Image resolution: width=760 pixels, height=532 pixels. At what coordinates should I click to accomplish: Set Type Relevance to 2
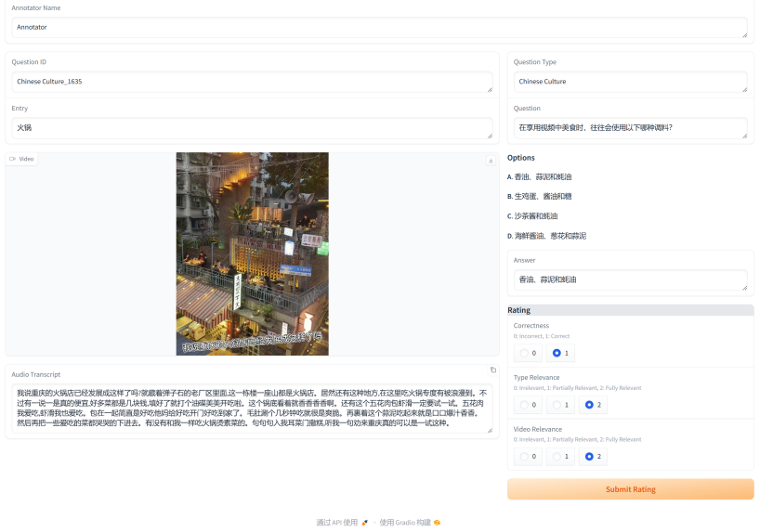tap(593, 405)
